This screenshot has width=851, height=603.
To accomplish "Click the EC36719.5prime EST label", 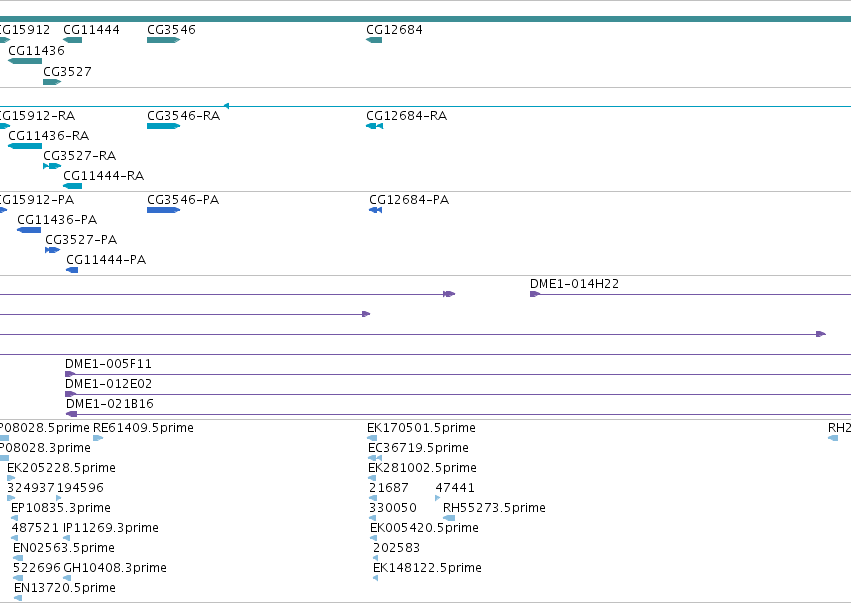I will [418, 448].
